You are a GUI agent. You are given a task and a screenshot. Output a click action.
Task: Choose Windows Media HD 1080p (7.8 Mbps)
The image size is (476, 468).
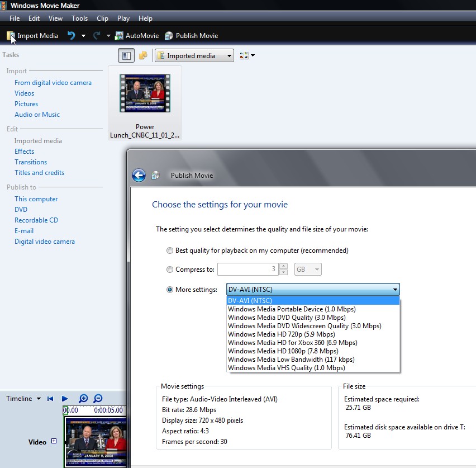[313, 351]
